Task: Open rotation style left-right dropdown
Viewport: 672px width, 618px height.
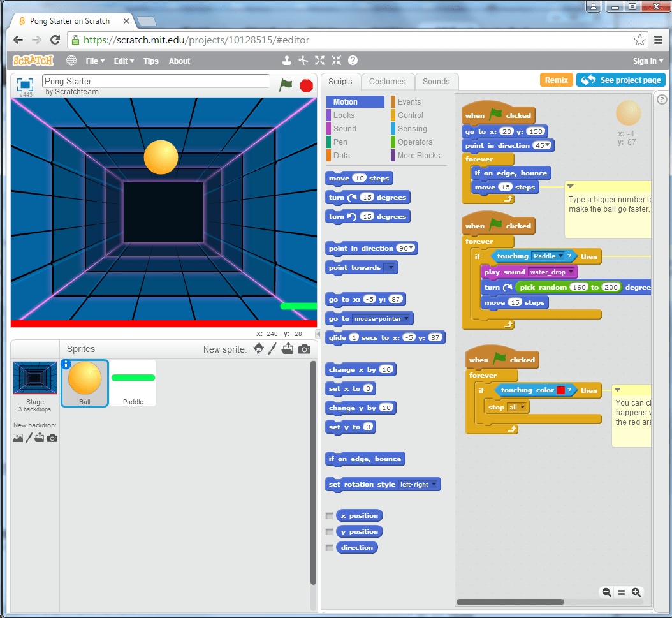Action: tap(434, 484)
